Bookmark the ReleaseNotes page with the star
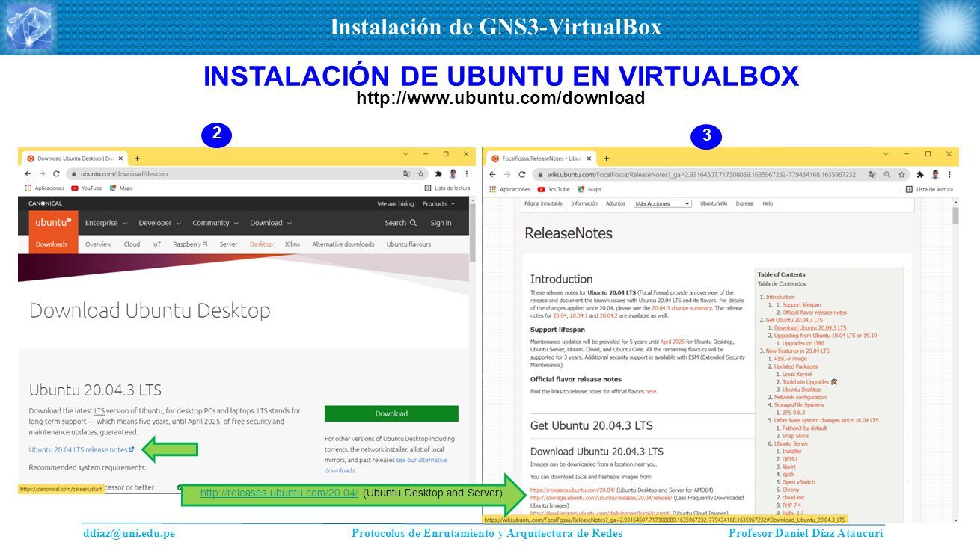This screenshot has width=980, height=551. pyautogui.click(x=903, y=174)
